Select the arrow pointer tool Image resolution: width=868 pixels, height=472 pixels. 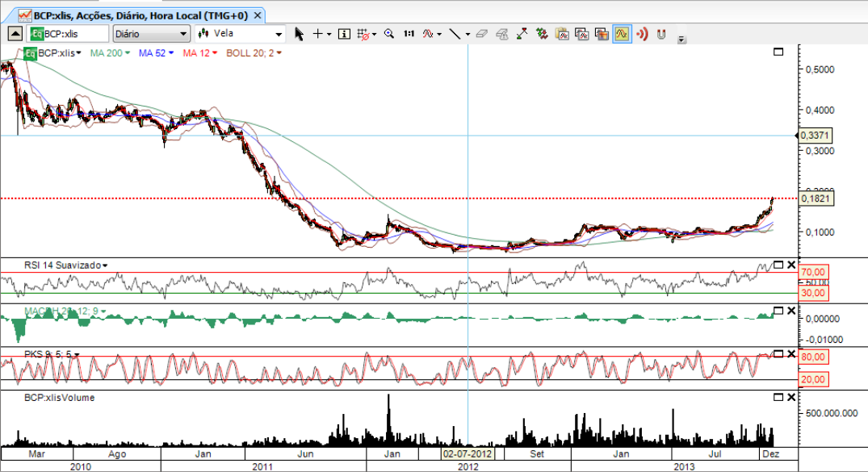[x=299, y=34]
